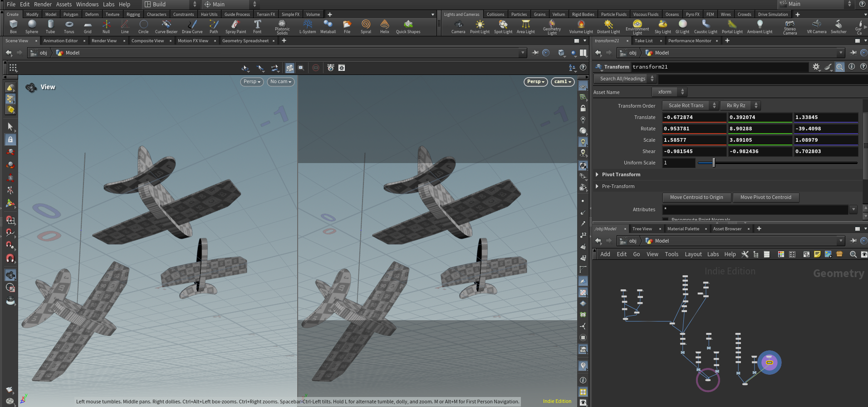Open the Transform Order dropdown
Viewport: 868px width, 407px height.
[x=690, y=105]
